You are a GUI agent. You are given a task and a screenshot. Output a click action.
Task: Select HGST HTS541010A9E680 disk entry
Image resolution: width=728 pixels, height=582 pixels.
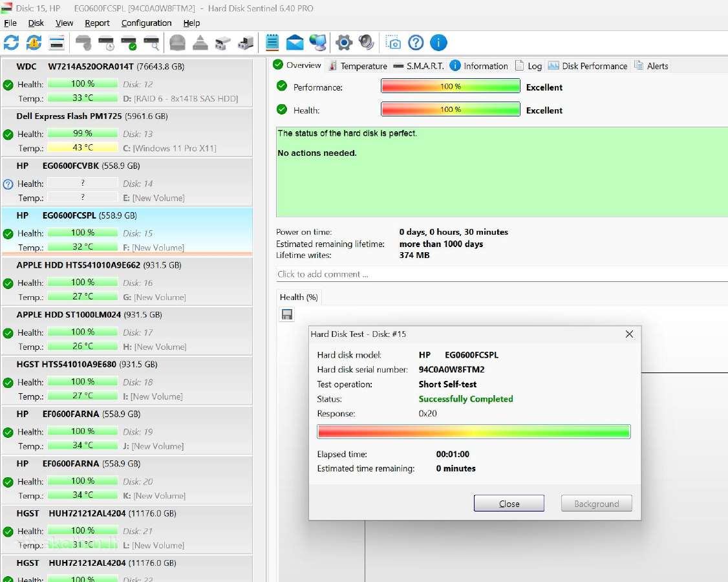click(127, 380)
